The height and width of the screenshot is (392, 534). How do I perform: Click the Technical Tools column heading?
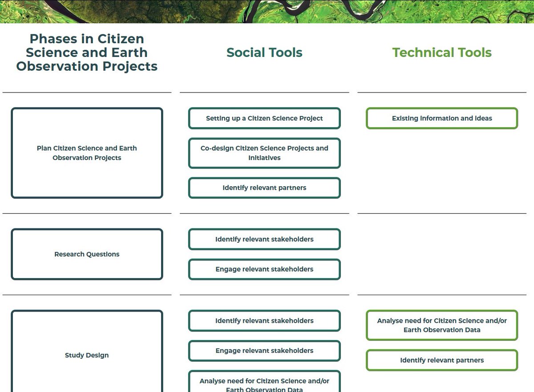pos(442,52)
